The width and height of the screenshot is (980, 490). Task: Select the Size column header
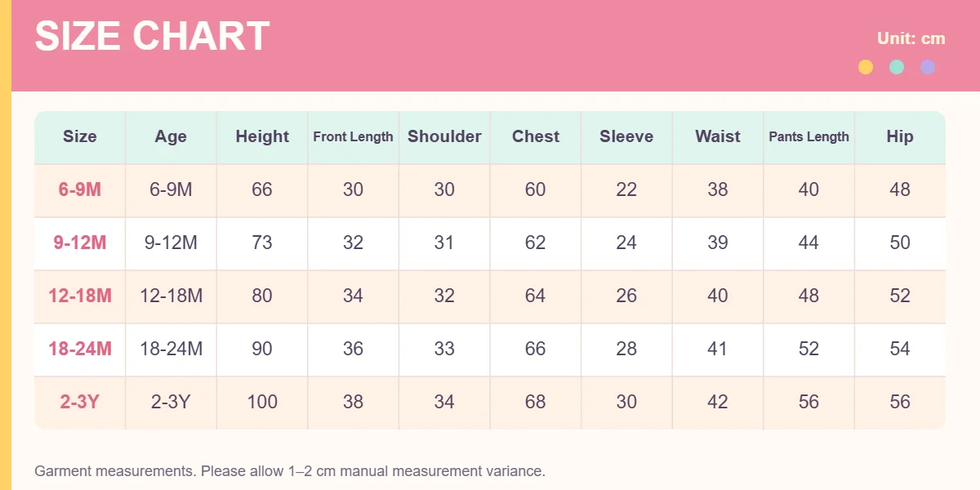pos(80,137)
